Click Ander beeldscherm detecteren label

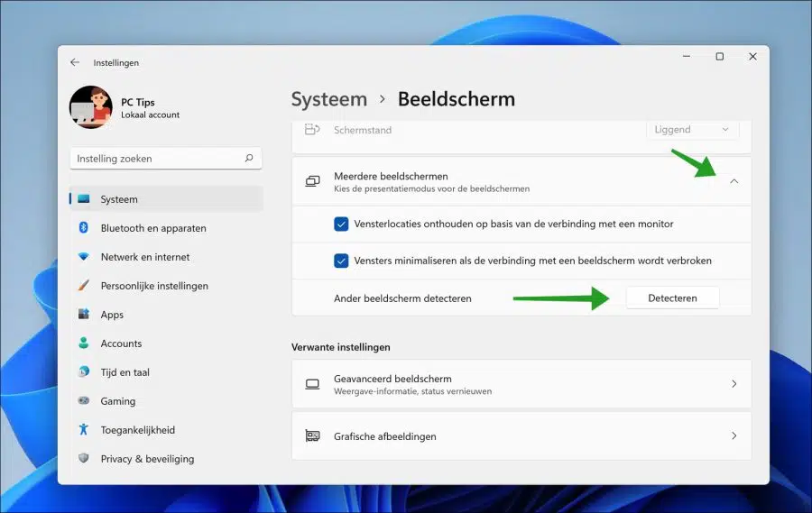coord(402,298)
